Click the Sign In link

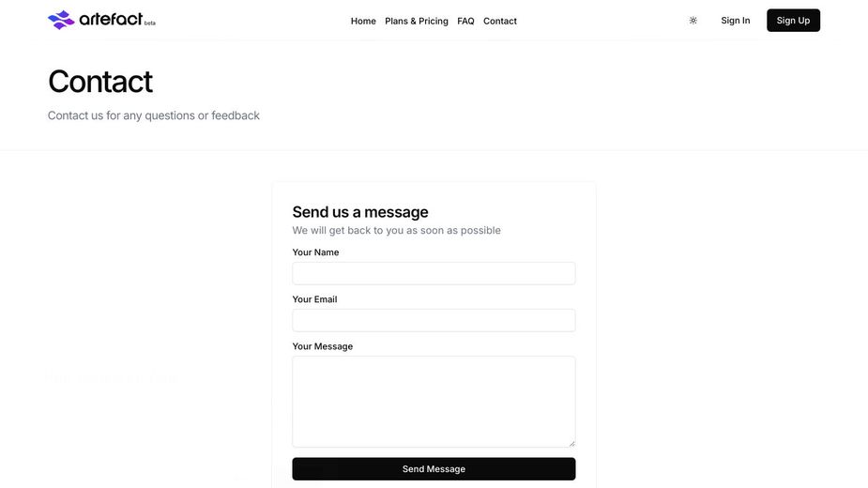tap(736, 21)
